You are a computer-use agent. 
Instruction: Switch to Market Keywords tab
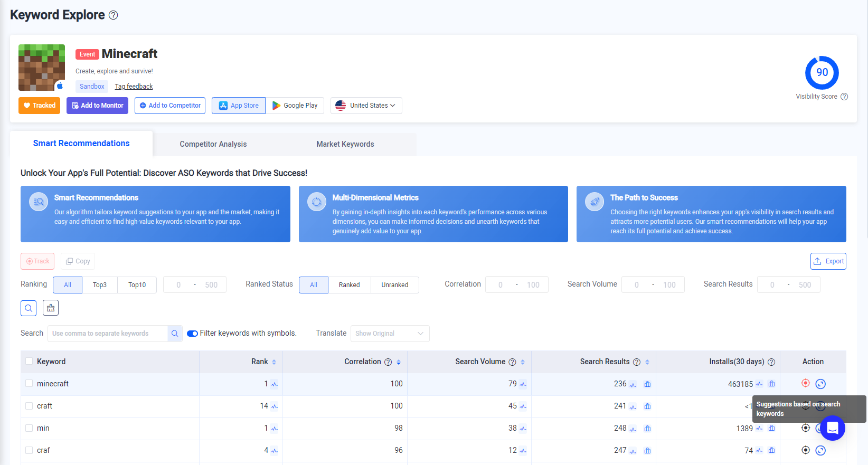click(345, 144)
